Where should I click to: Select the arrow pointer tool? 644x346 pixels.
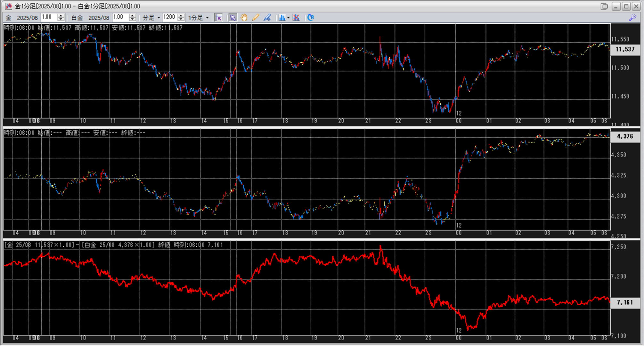pyautogui.click(x=232, y=18)
